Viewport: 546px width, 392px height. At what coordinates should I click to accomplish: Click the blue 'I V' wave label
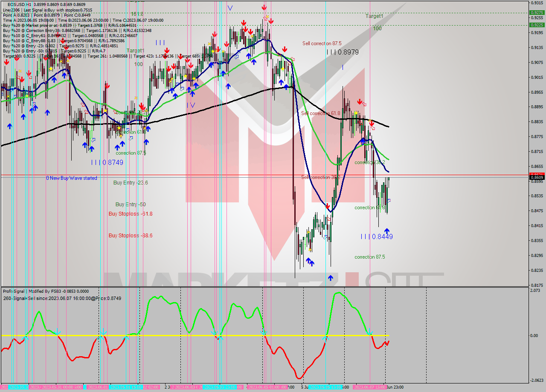pos(191,105)
